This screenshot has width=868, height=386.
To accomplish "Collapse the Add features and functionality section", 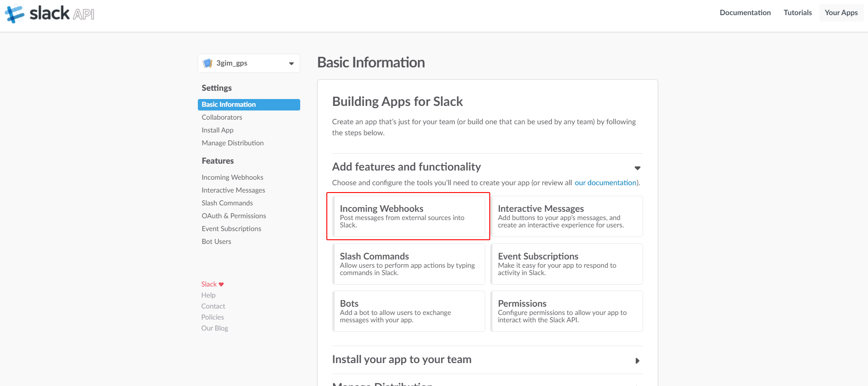I will click(x=637, y=168).
